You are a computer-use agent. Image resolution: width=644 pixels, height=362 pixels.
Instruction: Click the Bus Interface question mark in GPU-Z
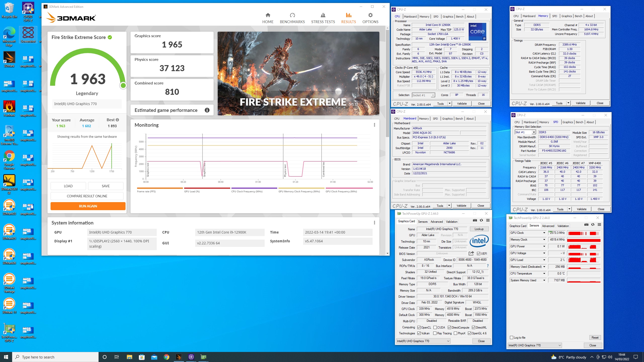[488, 266]
